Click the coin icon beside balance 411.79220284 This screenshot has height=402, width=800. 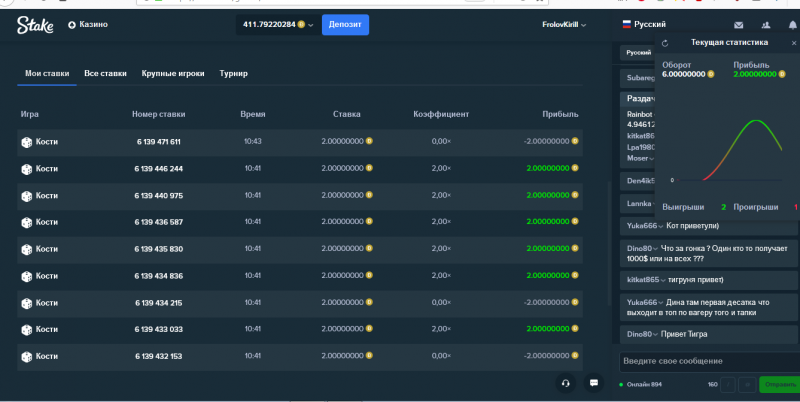click(x=301, y=24)
